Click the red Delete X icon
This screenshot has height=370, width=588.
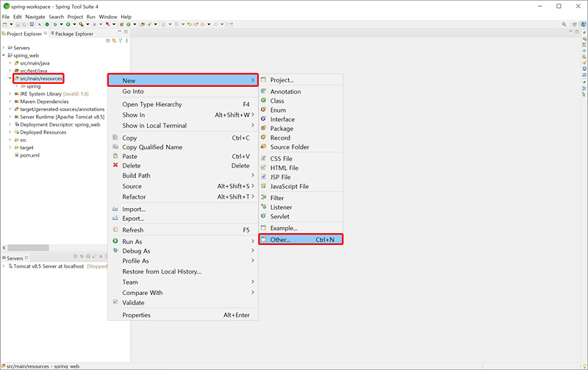click(115, 165)
